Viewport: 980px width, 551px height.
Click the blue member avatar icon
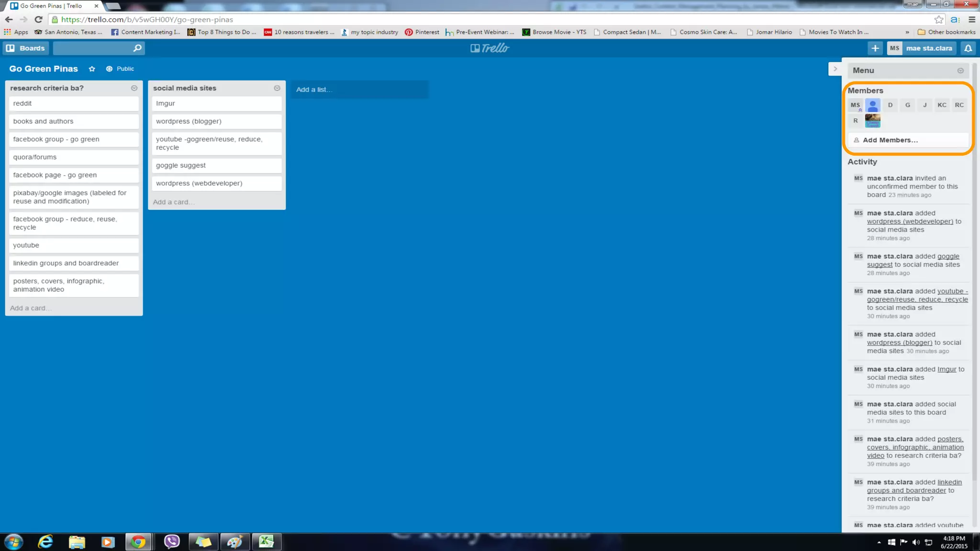(x=872, y=105)
